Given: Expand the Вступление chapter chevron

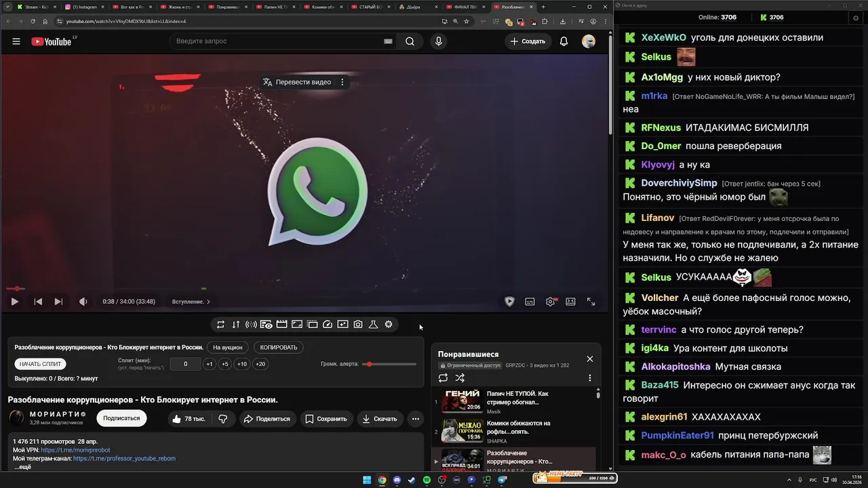Looking at the screenshot, I should click(x=208, y=302).
